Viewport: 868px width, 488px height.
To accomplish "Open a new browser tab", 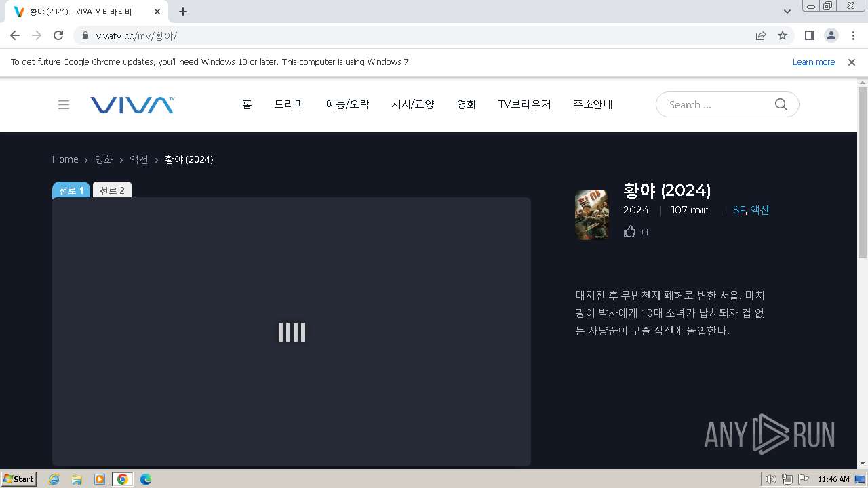I will coord(183,12).
